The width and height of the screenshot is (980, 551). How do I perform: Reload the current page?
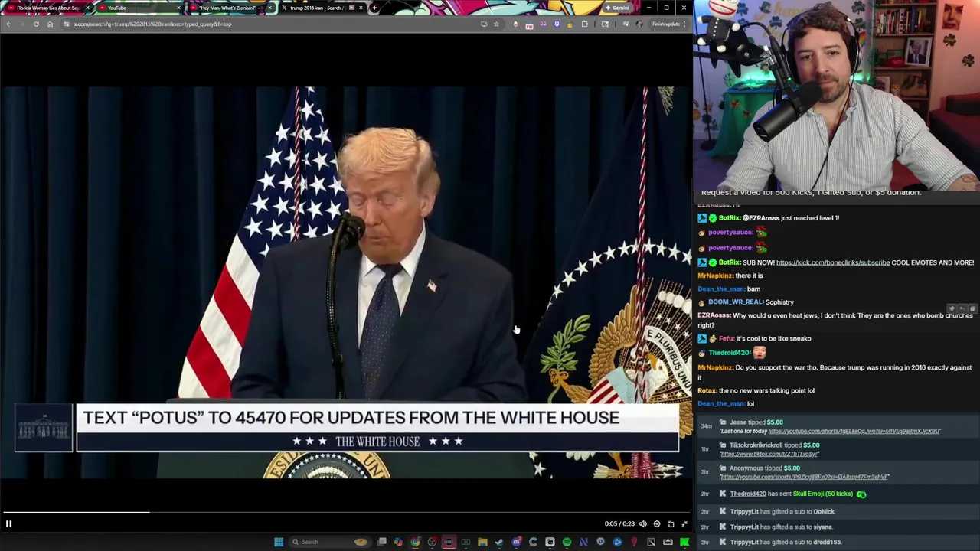pyautogui.click(x=36, y=24)
